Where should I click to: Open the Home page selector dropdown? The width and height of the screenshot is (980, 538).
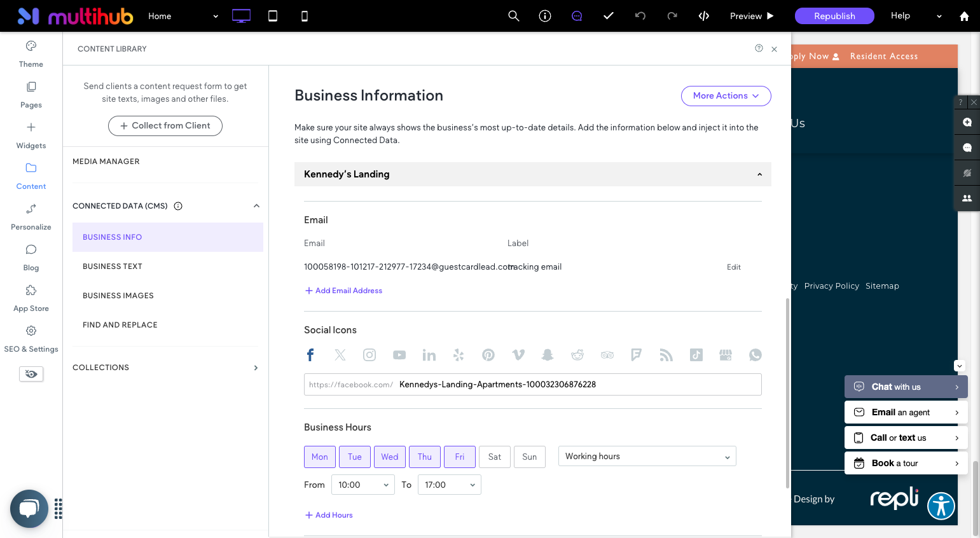[x=183, y=16]
